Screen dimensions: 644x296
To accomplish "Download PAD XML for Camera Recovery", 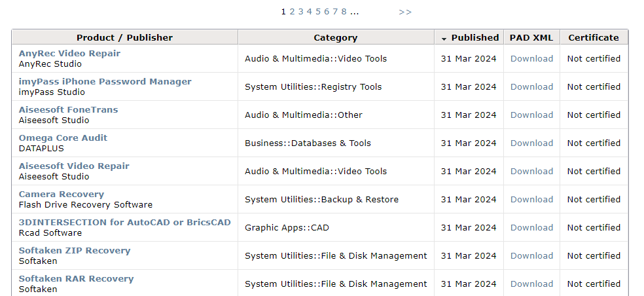I will click(531, 199).
